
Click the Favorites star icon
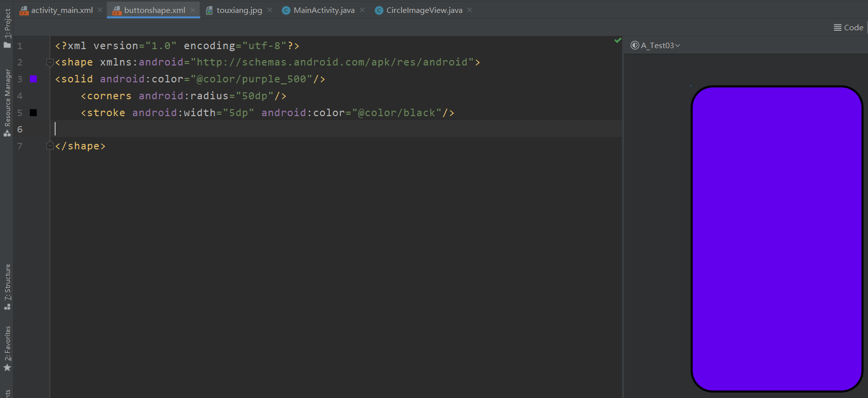click(x=7, y=368)
